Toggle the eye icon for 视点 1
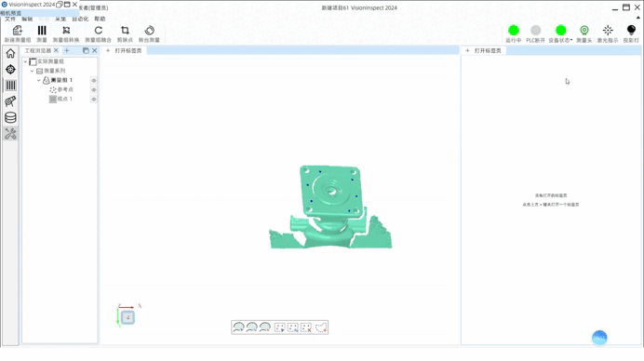This screenshot has height=361, width=644. [94, 99]
